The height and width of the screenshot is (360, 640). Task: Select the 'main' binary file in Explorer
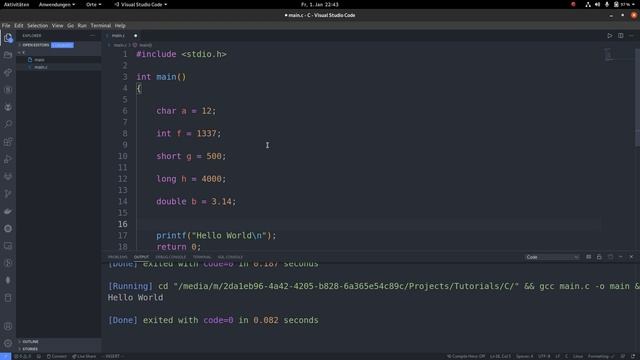[39, 60]
